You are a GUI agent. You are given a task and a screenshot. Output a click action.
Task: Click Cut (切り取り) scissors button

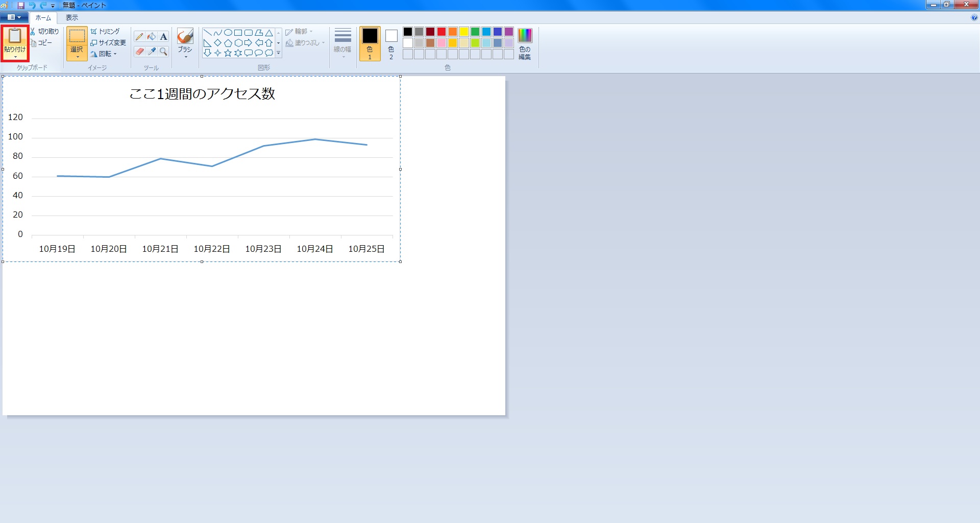coord(44,32)
